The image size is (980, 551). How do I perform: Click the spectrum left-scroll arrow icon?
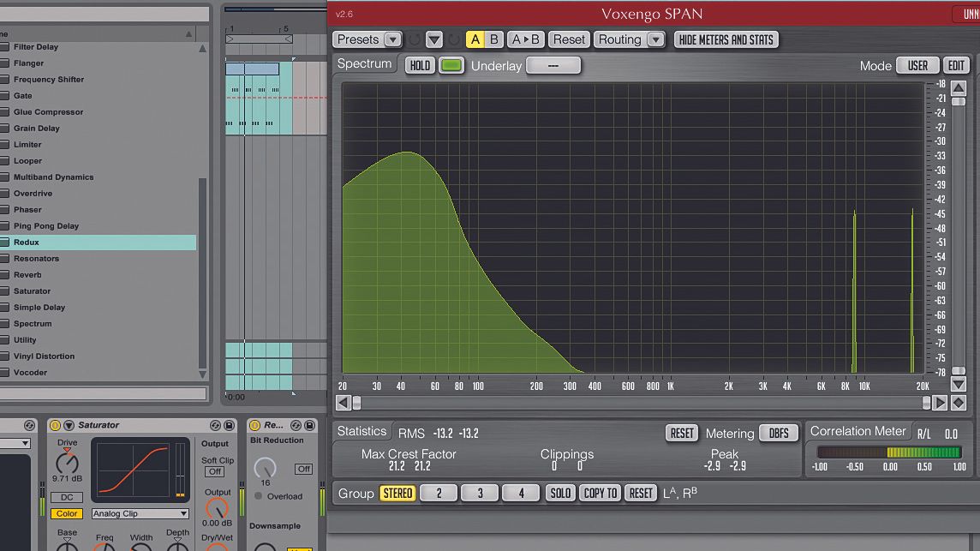pos(343,401)
